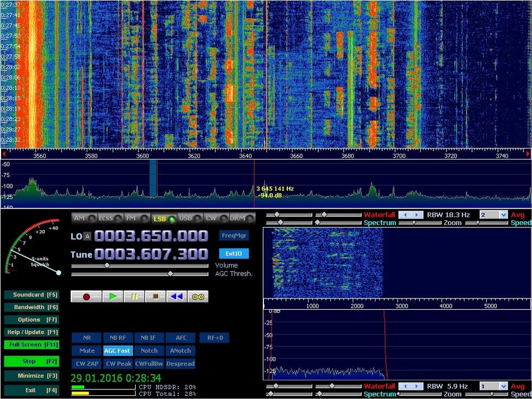Viewport: 532px width, 399px height.
Task: Pause playback with the yellow pause button
Action: [134, 296]
